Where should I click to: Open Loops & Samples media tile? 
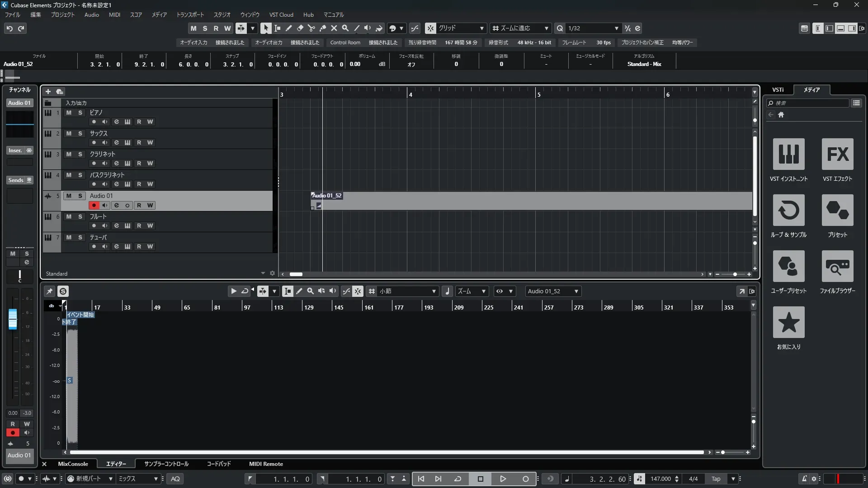tap(788, 210)
